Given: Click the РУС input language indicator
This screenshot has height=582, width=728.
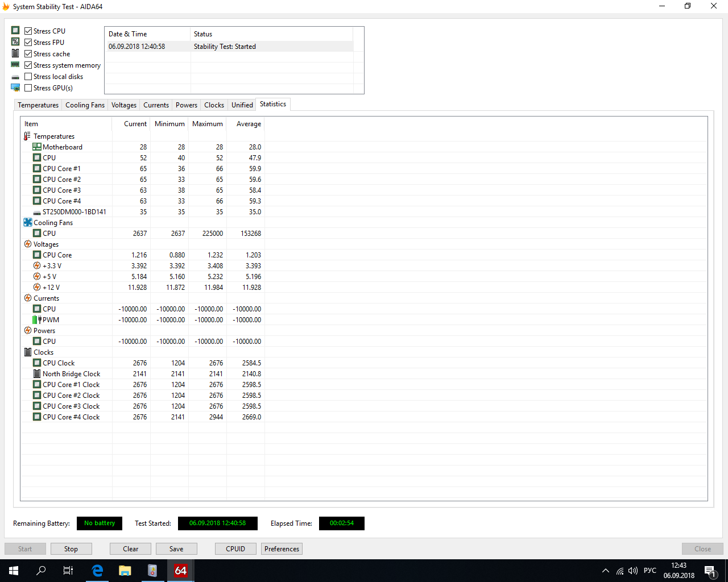Looking at the screenshot, I should [650, 571].
